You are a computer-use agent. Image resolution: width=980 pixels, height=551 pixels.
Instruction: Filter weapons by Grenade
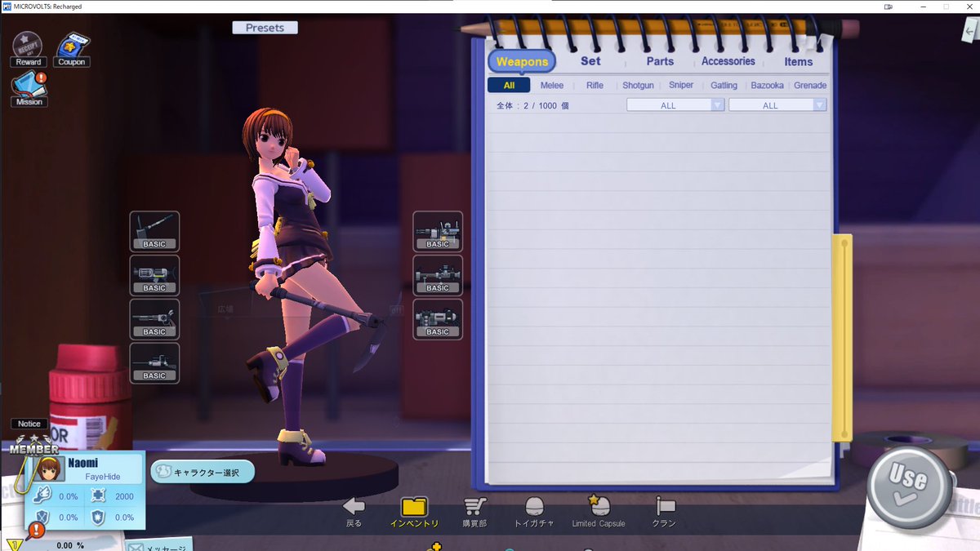tap(810, 85)
